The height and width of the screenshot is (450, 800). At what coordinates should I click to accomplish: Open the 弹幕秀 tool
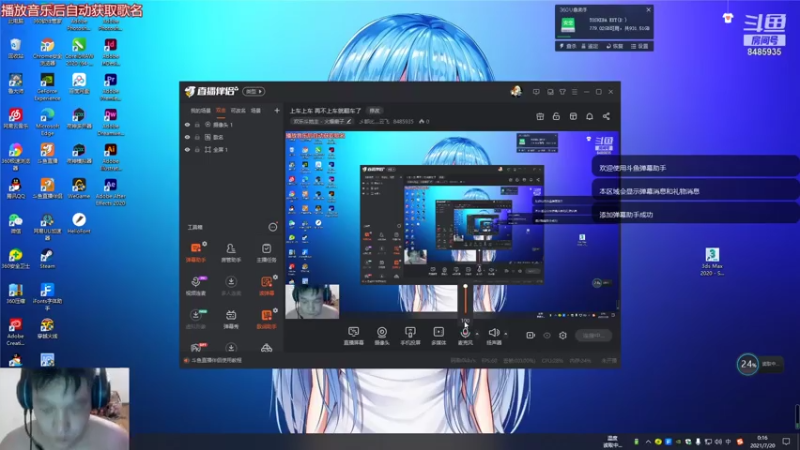click(231, 318)
